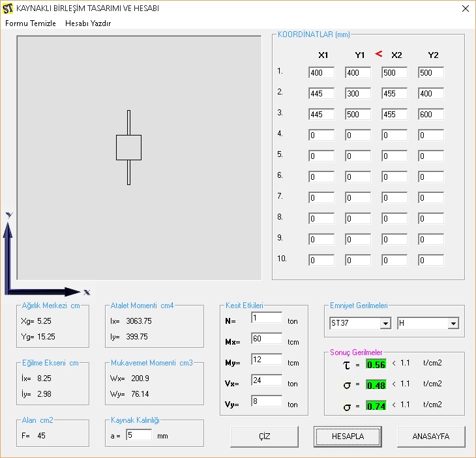The height and width of the screenshot is (458, 476).
Task: Click the green τ result value 0.56
Action: tap(376, 364)
